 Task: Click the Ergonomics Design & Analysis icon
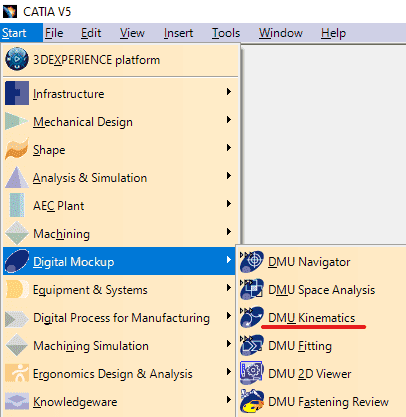[x=17, y=373]
